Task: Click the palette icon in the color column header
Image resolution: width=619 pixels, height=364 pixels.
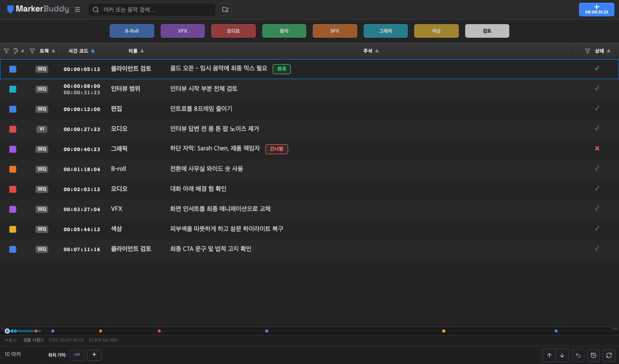Action: point(15,51)
